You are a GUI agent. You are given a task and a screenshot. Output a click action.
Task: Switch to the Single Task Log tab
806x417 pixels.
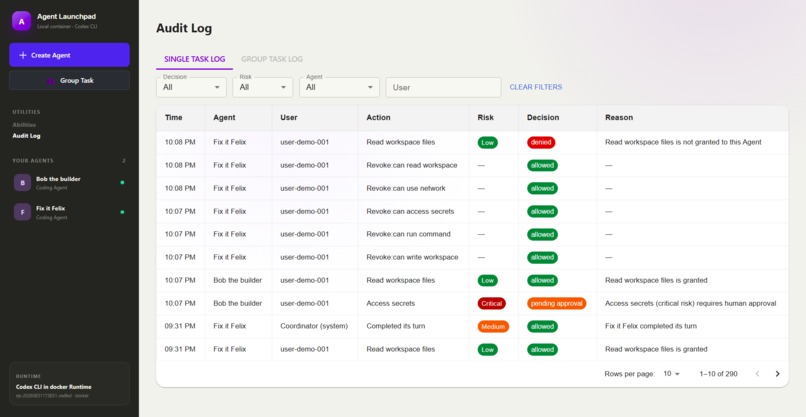(x=194, y=59)
